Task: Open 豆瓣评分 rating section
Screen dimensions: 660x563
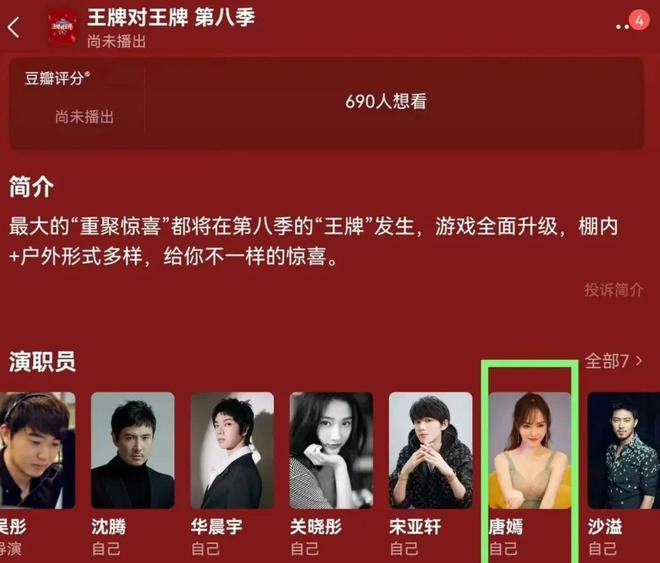Action: (78, 101)
